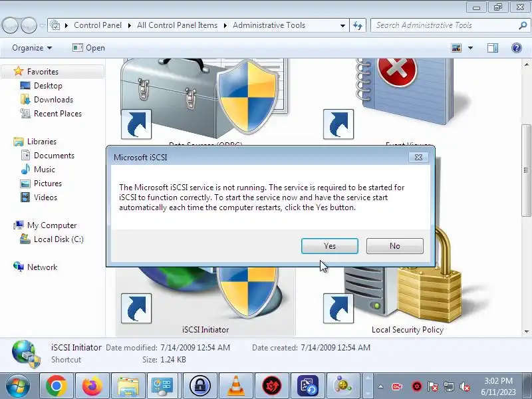Open recent pages dropdown near Forward

coord(42,25)
